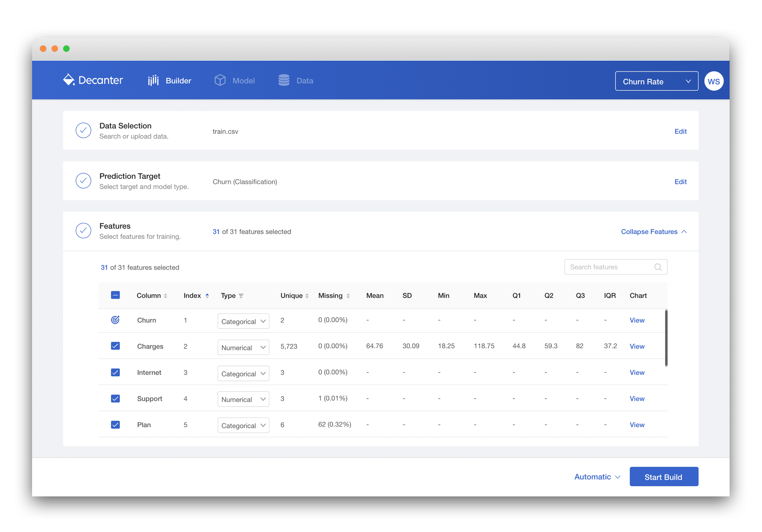The image size is (762, 532).
Task: Sort by Index arrows
Action: [207, 296]
